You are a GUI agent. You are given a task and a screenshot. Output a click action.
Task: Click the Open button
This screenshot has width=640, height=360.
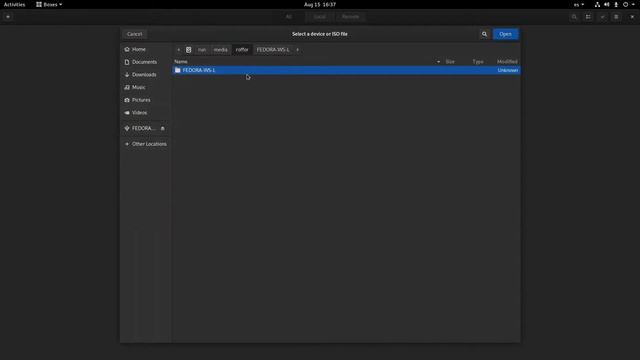coord(505,34)
